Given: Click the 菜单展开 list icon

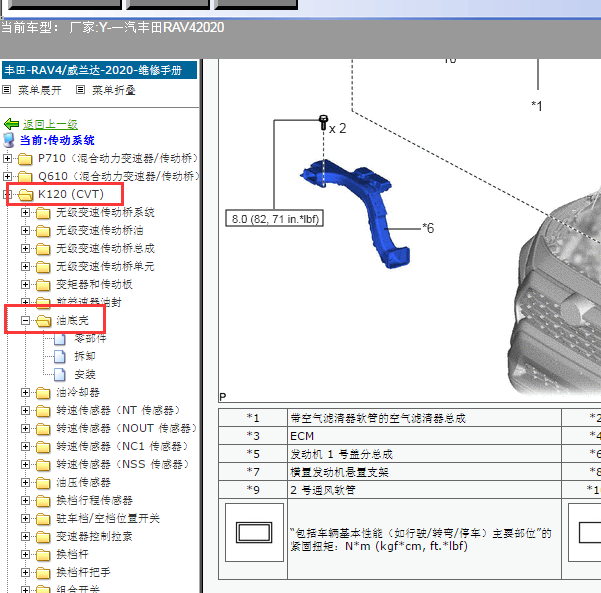Looking at the screenshot, I should click(7, 90).
